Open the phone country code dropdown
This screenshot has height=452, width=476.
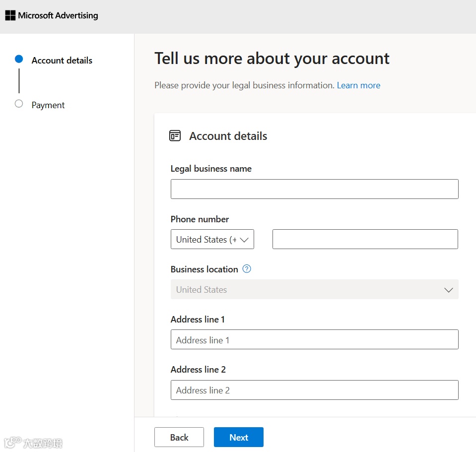(212, 239)
